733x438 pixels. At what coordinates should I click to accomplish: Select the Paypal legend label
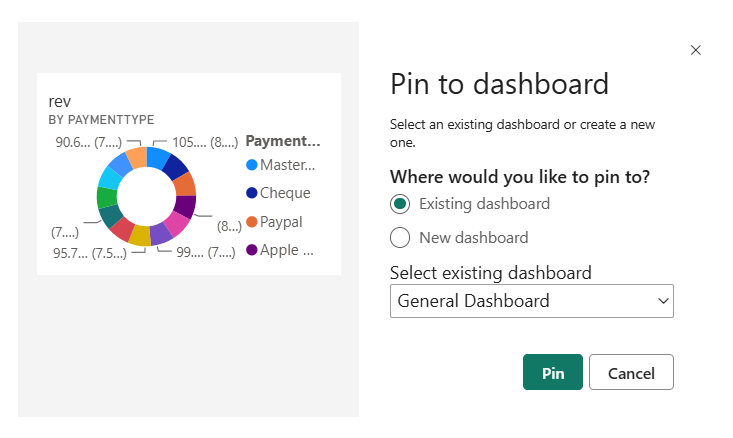pos(281,222)
